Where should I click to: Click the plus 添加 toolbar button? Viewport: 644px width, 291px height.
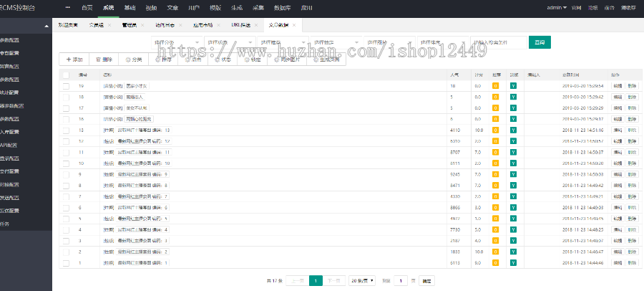(74, 59)
